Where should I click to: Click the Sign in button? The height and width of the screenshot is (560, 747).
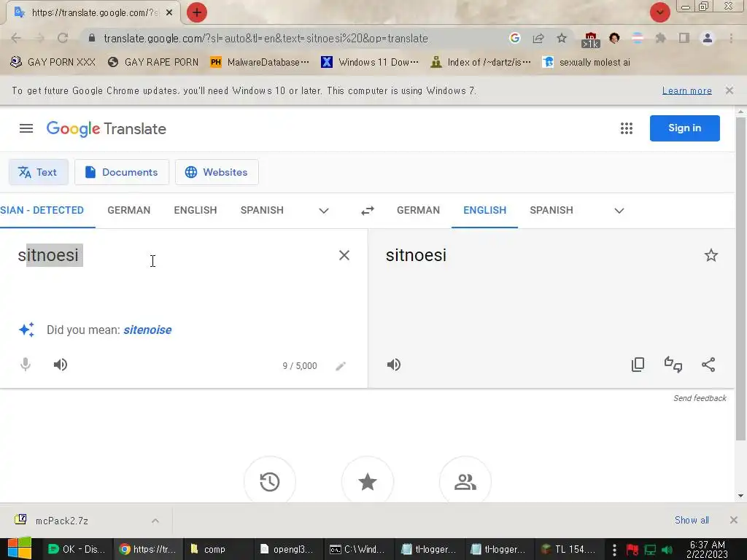(x=684, y=128)
